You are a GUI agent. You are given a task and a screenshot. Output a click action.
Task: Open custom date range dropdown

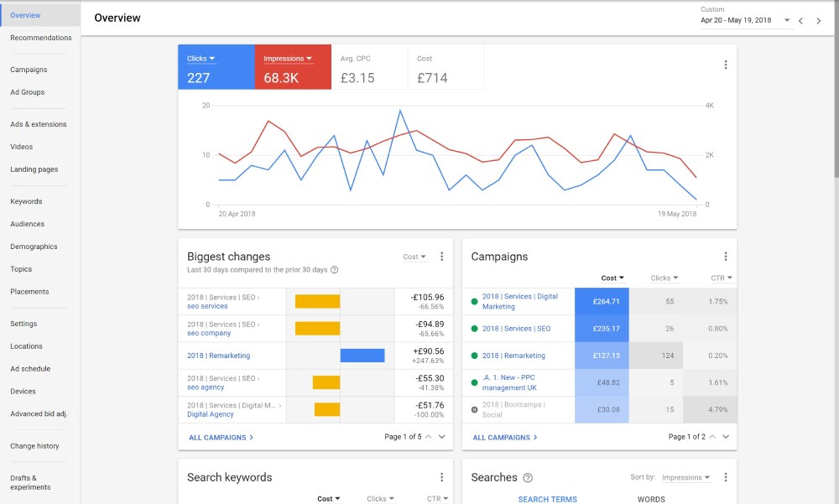[x=745, y=20]
